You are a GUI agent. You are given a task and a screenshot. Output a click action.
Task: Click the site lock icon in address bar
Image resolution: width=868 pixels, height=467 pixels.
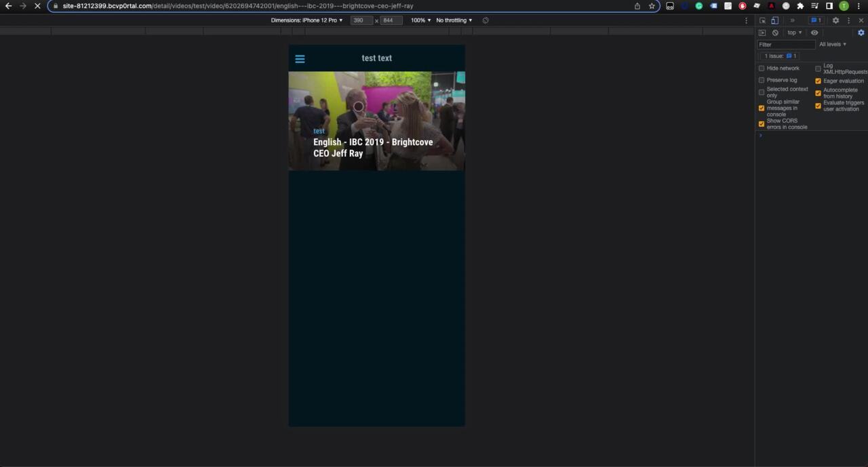click(56, 6)
